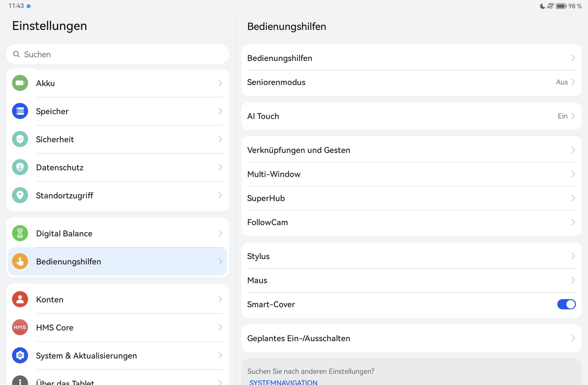The height and width of the screenshot is (385, 588).
Task: Select Bedienungshilfen in the left sidebar
Action: click(x=117, y=261)
